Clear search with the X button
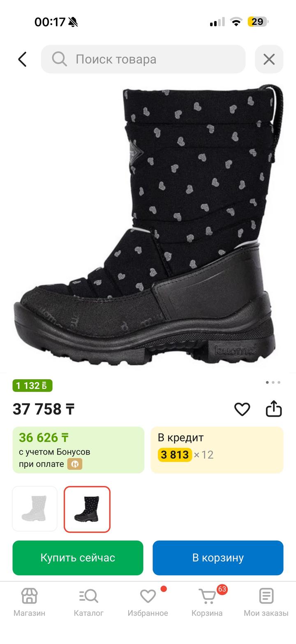 pyautogui.click(x=269, y=59)
